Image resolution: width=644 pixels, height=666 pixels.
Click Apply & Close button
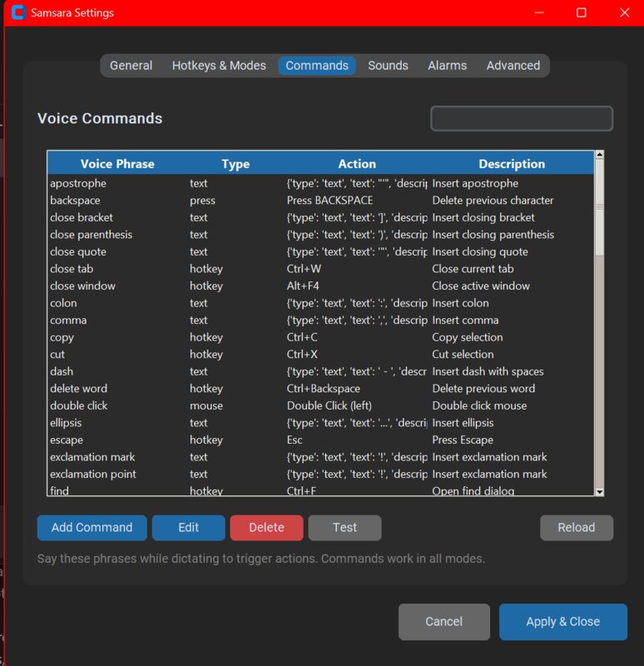(x=562, y=621)
